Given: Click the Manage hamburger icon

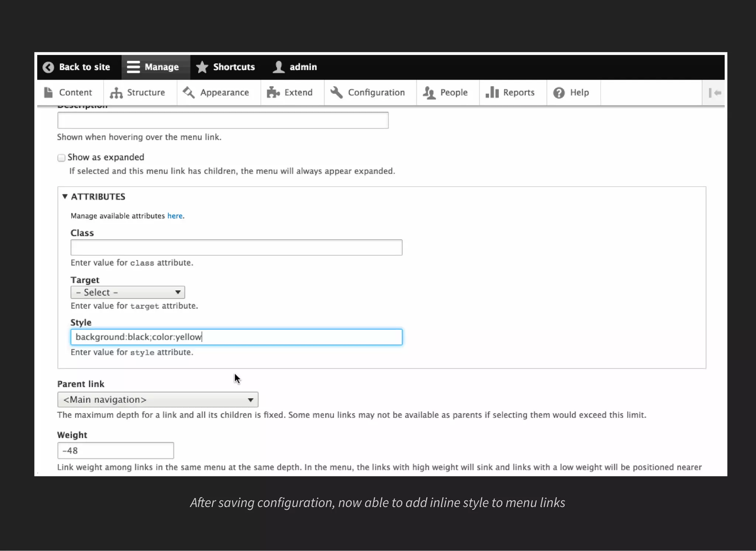Looking at the screenshot, I should click(x=133, y=67).
